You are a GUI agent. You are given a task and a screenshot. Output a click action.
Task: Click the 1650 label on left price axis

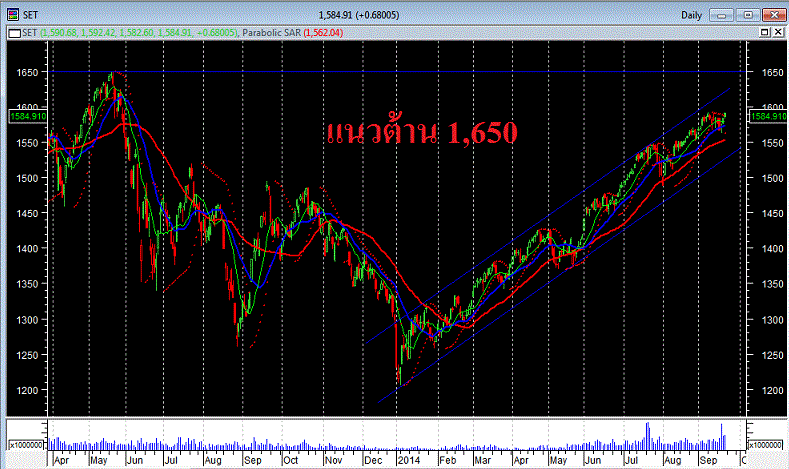[27, 72]
